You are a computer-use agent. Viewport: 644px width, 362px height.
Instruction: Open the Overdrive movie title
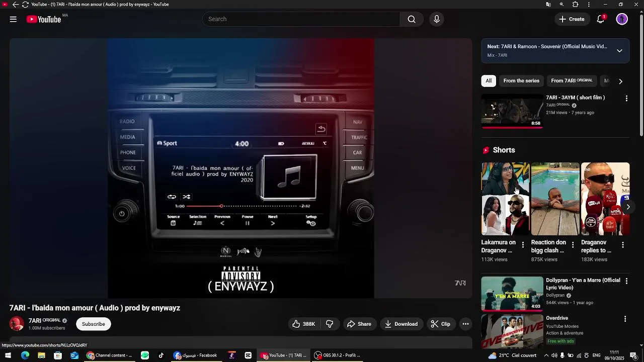click(557, 318)
